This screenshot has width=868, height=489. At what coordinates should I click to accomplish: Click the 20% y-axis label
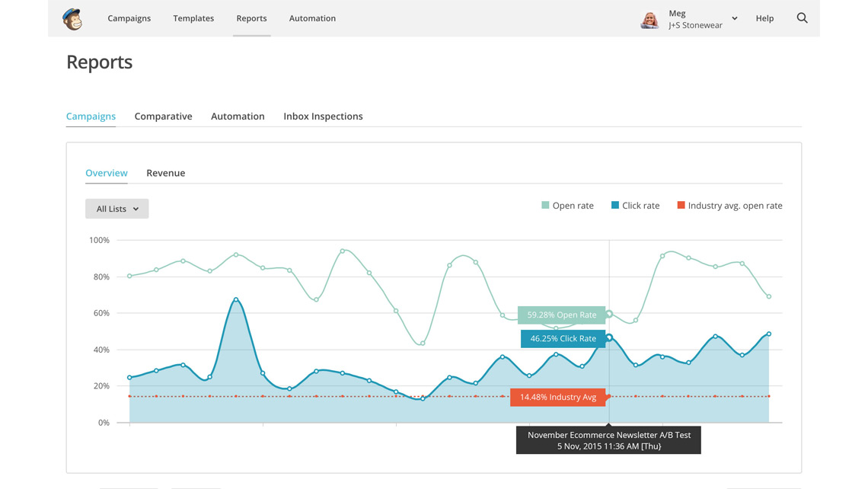point(101,386)
